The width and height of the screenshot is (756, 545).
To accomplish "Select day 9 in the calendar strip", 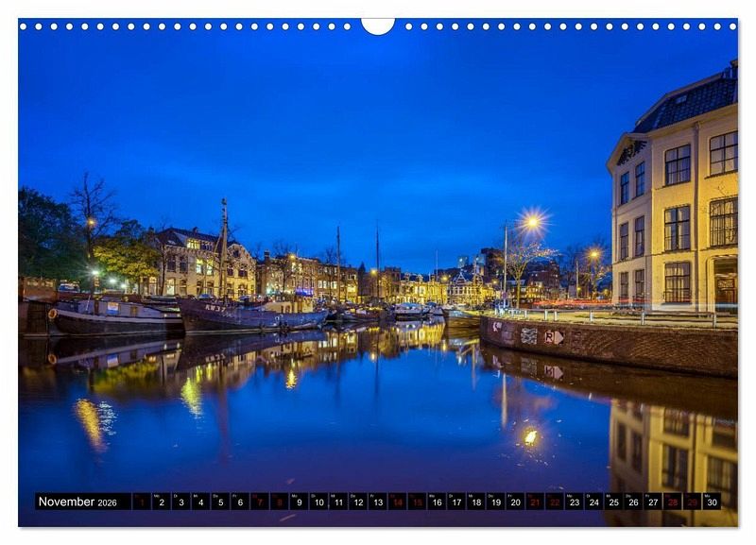I will (300, 502).
